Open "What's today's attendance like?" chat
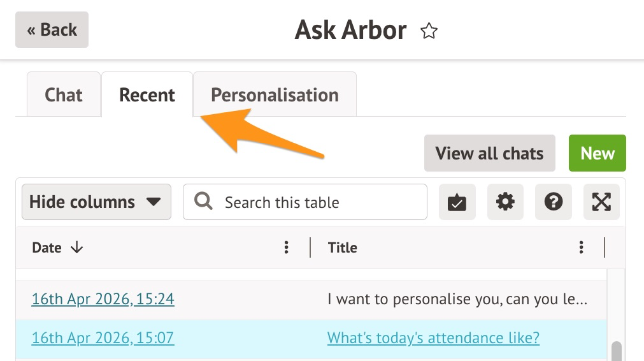 433,338
